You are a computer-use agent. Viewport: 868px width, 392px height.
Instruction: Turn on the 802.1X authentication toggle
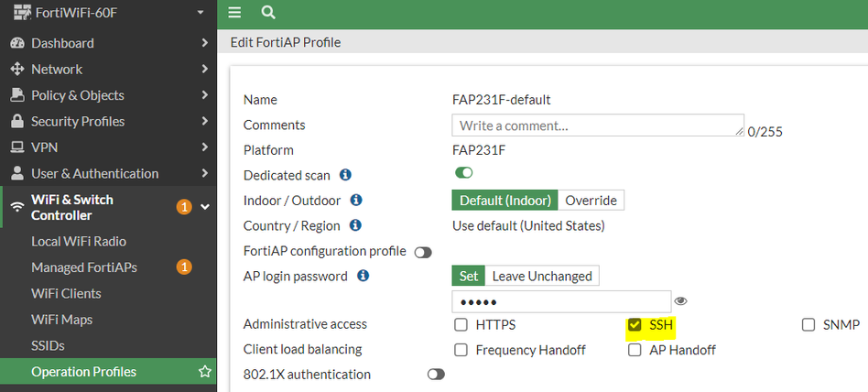(x=436, y=375)
